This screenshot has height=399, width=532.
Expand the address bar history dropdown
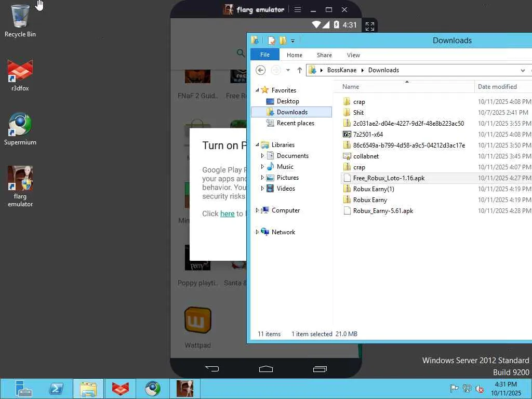point(523,70)
